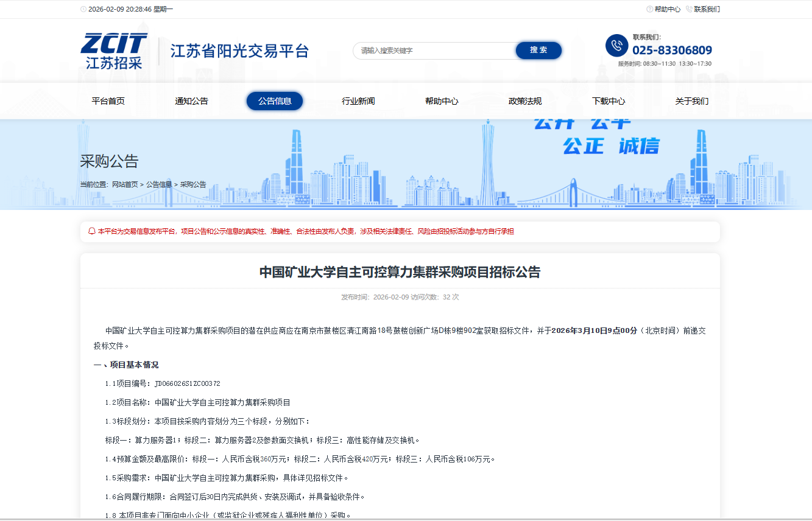Viewport: 812px width, 521px height.
Task: Visit the 关于我们 page
Action: click(692, 101)
